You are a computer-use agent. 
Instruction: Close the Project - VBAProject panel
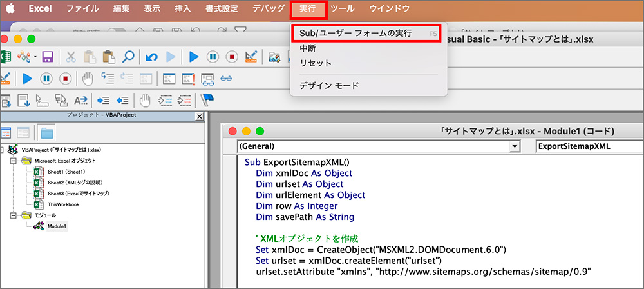200,117
